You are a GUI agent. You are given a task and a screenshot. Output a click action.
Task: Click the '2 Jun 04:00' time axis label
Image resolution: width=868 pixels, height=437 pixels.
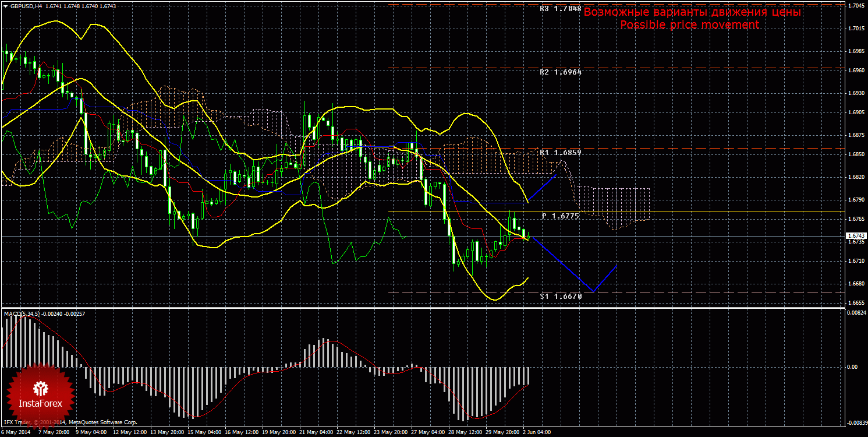coord(537,432)
